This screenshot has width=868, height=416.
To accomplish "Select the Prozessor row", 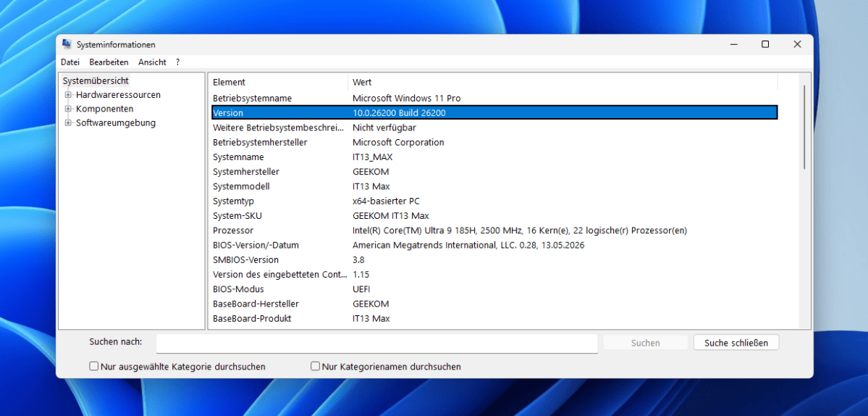I will coord(494,230).
